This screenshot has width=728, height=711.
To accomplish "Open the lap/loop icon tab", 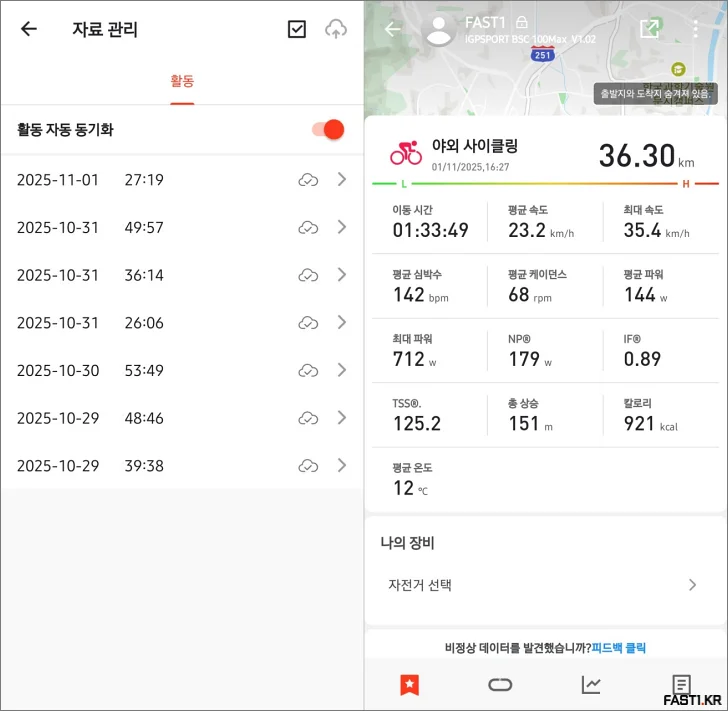I will click(x=500, y=685).
